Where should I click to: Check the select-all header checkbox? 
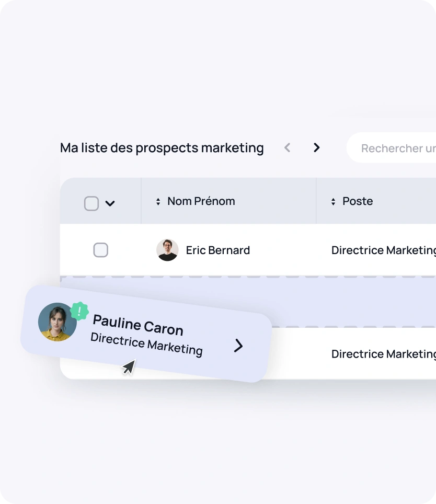91,203
